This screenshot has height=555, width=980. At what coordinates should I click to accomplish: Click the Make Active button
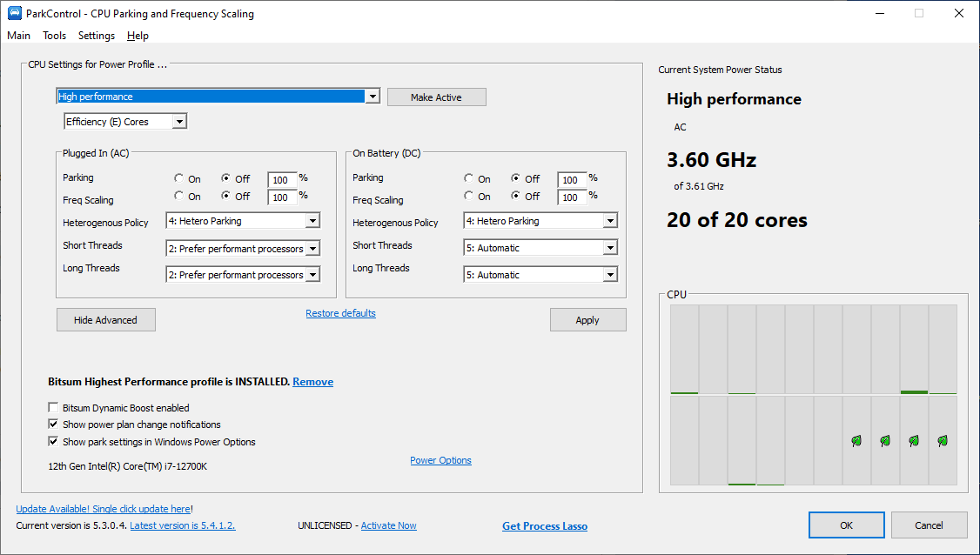[436, 97]
